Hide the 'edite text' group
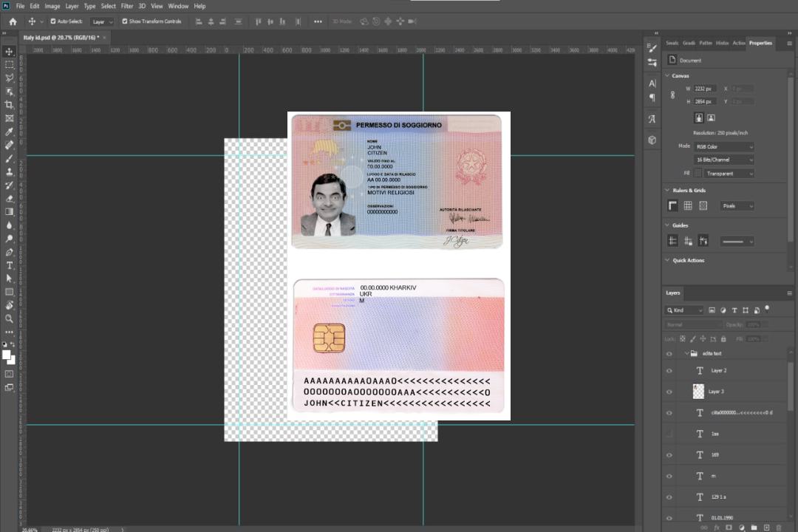Screen dimensions: 798x532 (669, 354)
